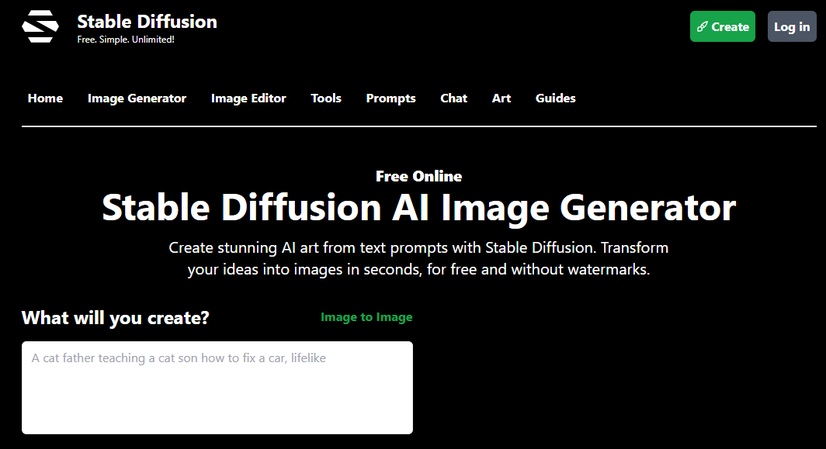
Task: Click the Log in button
Action: 792,26
